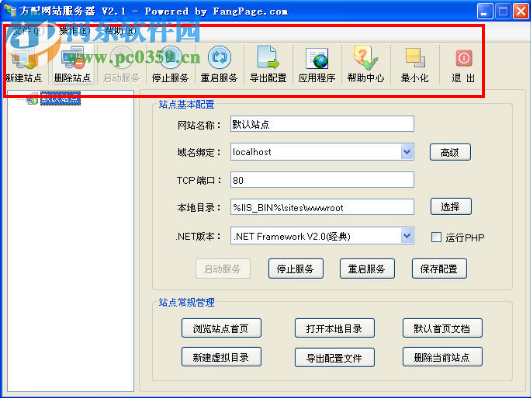The image size is (531, 398).
Task: Click the 默认首页文档 button
Action: click(442, 328)
